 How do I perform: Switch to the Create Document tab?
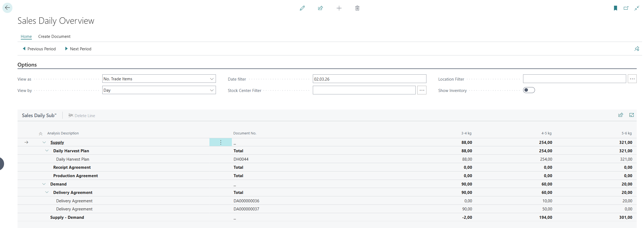coord(54,37)
